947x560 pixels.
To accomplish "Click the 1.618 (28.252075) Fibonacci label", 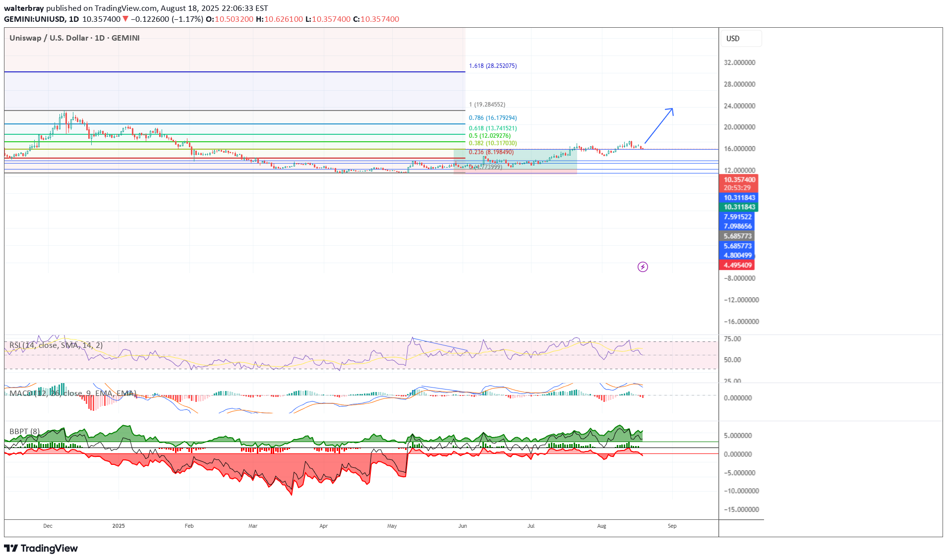I will [493, 66].
